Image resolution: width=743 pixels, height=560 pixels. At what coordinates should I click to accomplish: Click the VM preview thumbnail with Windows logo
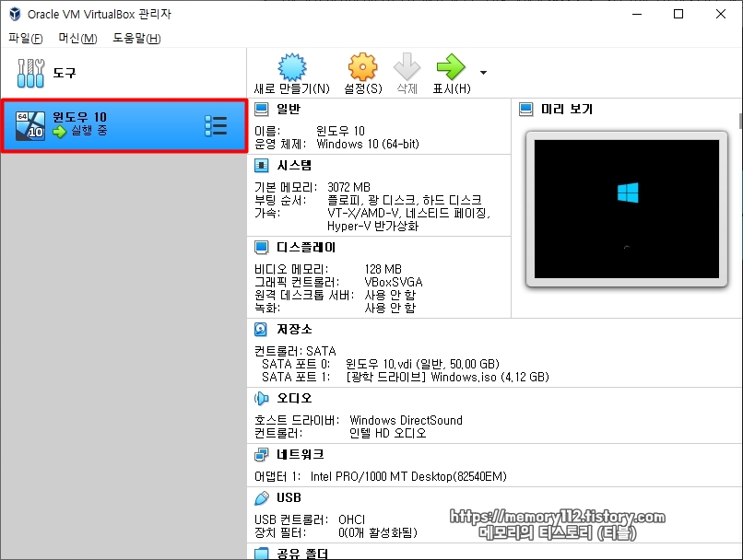(x=627, y=209)
